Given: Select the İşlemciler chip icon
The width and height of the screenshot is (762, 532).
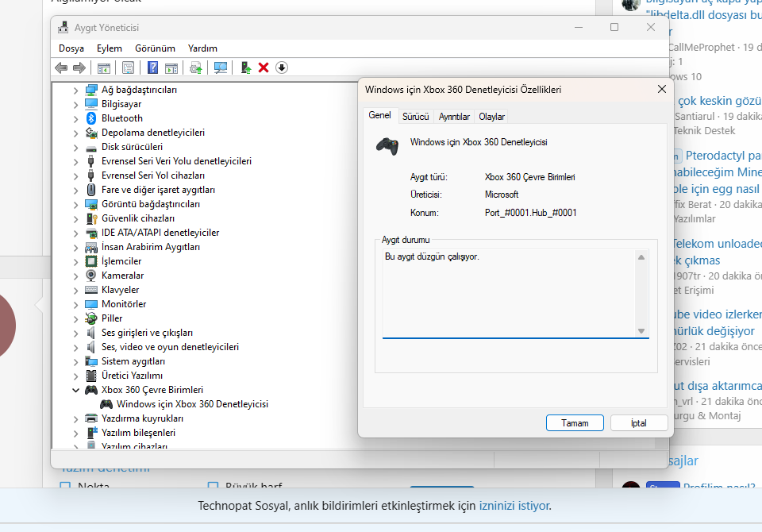Looking at the screenshot, I should (90, 261).
